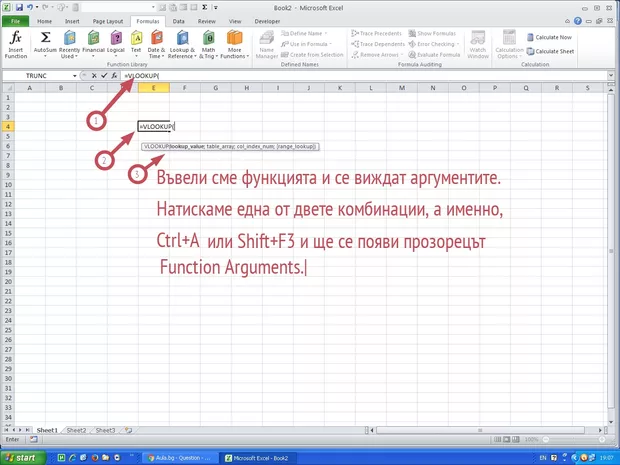
Task: Customize Quick Access Toolbar dropdown
Action: (x=216, y=8)
